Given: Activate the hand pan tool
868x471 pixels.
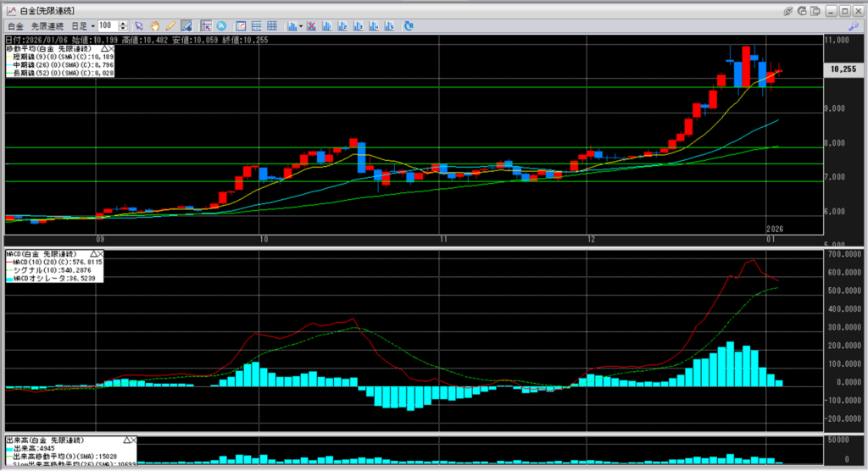Looking at the screenshot, I should (155, 26).
